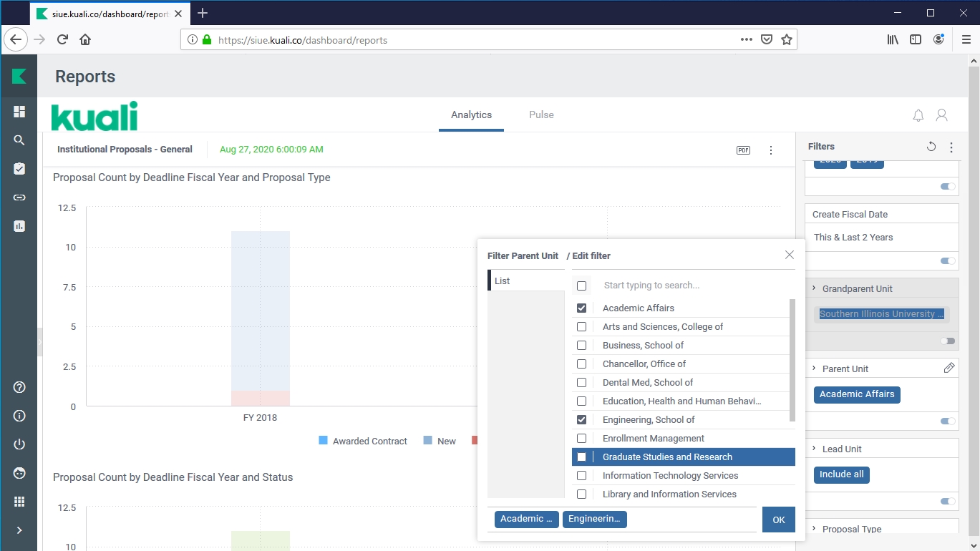Select the Analytics tab
The image size is (980, 551).
click(x=471, y=114)
